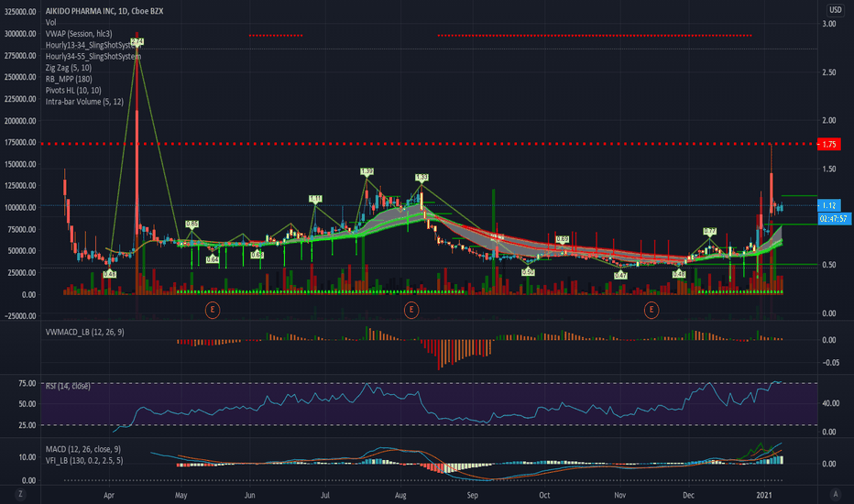Click the 0.69 pivot high label
The image size is (854, 504).
562,239
